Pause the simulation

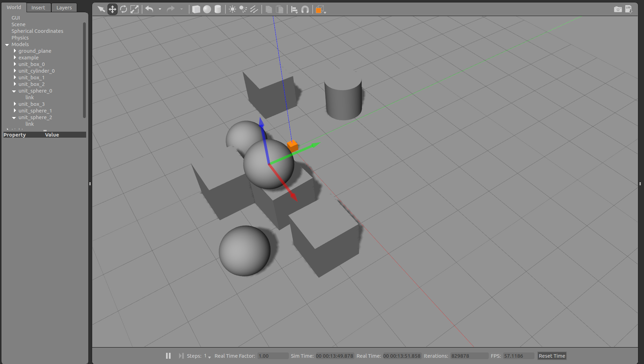click(x=168, y=356)
